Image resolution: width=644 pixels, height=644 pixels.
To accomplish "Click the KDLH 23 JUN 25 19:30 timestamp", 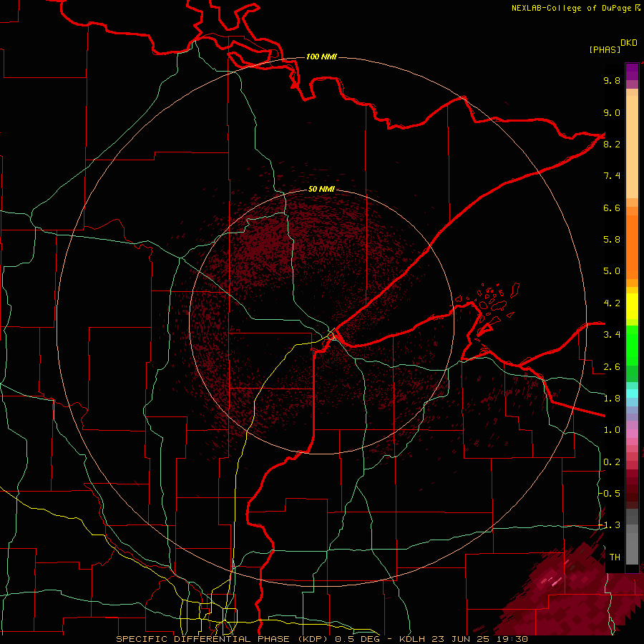I will tap(464, 639).
